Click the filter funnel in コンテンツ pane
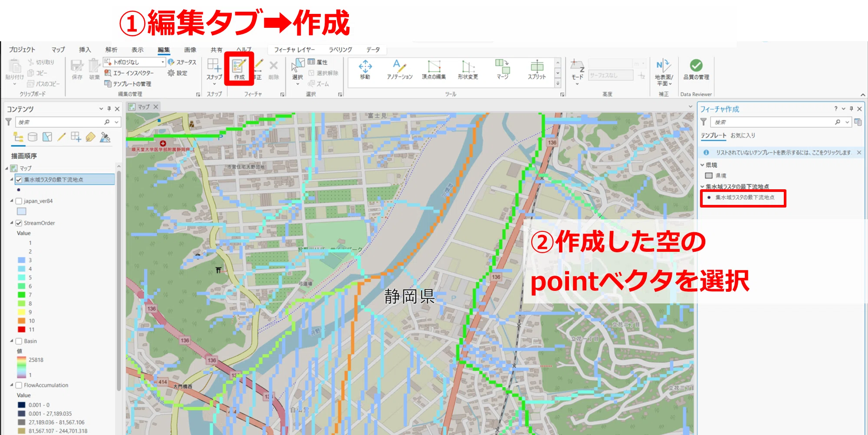 [8, 122]
